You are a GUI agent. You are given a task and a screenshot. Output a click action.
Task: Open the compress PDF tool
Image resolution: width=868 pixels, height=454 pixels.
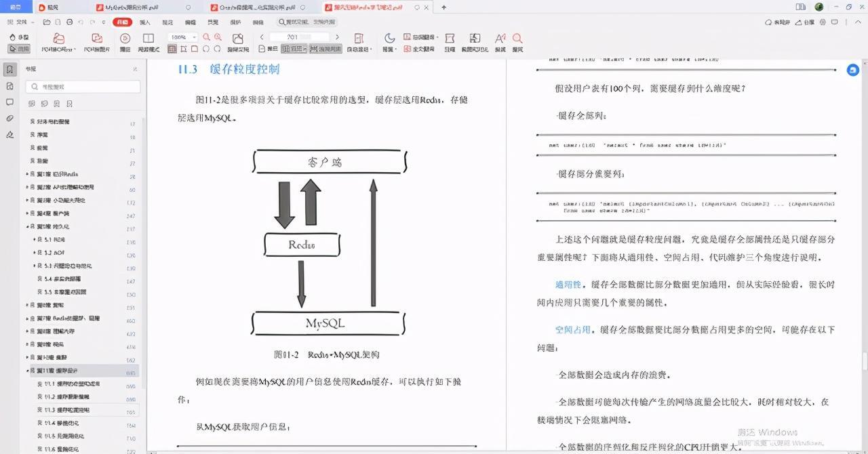(x=450, y=43)
